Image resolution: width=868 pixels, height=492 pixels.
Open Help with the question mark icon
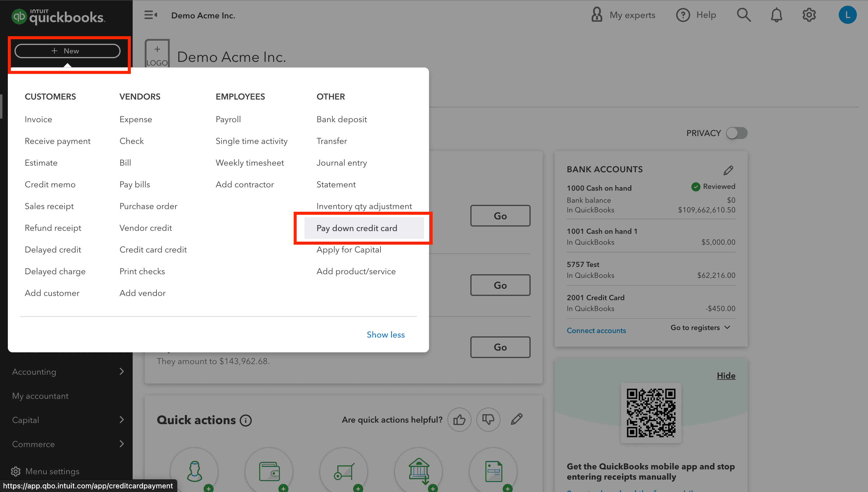(683, 15)
